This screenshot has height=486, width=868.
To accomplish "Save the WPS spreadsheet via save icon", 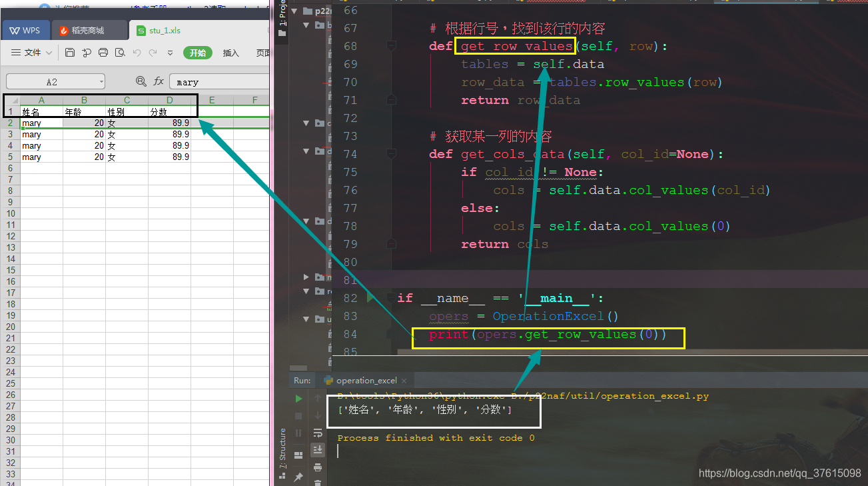I will tap(70, 53).
